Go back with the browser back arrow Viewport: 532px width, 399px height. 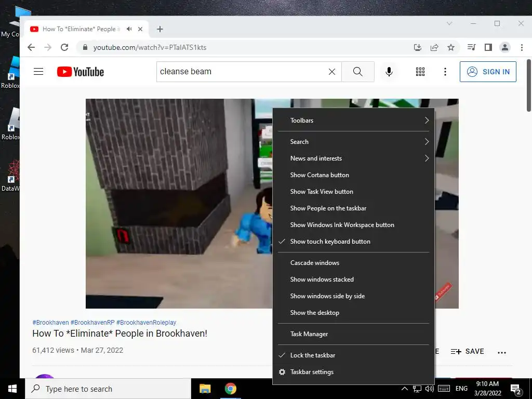[31, 47]
